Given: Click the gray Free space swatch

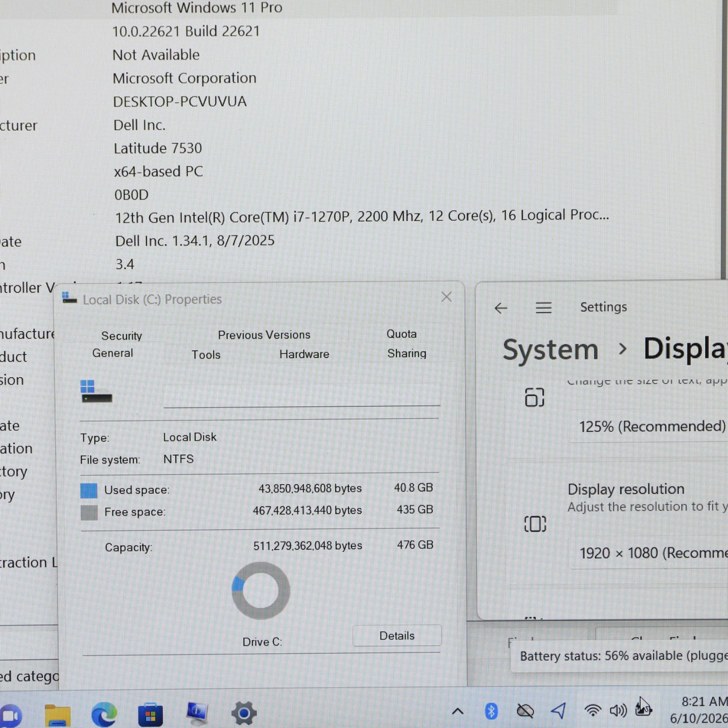Looking at the screenshot, I should [89, 512].
